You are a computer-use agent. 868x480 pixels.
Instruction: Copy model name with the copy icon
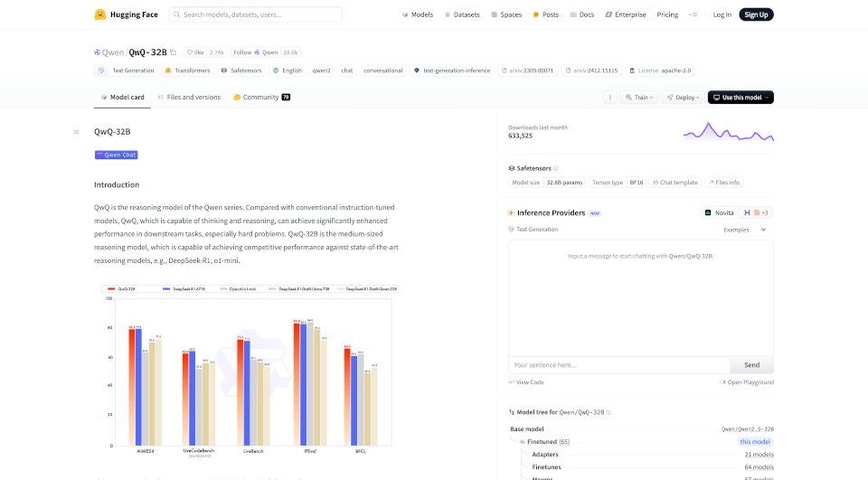click(174, 52)
